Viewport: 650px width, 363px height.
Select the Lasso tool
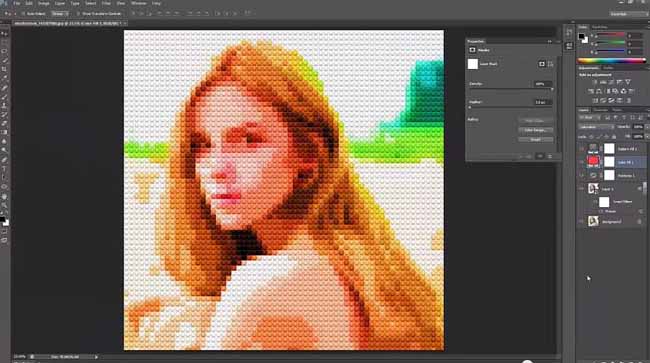(5, 51)
